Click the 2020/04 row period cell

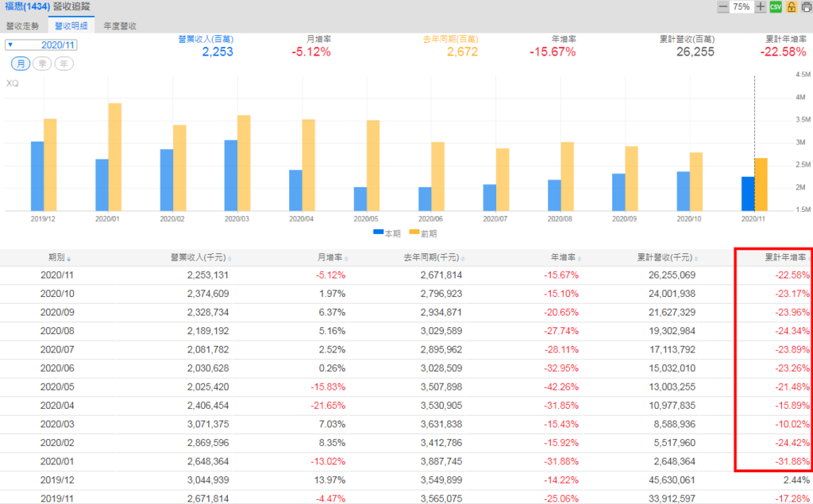pos(57,406)
